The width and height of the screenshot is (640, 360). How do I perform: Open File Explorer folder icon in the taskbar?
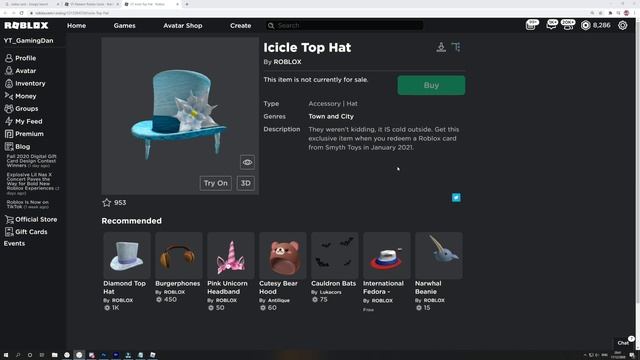point(54,355)
